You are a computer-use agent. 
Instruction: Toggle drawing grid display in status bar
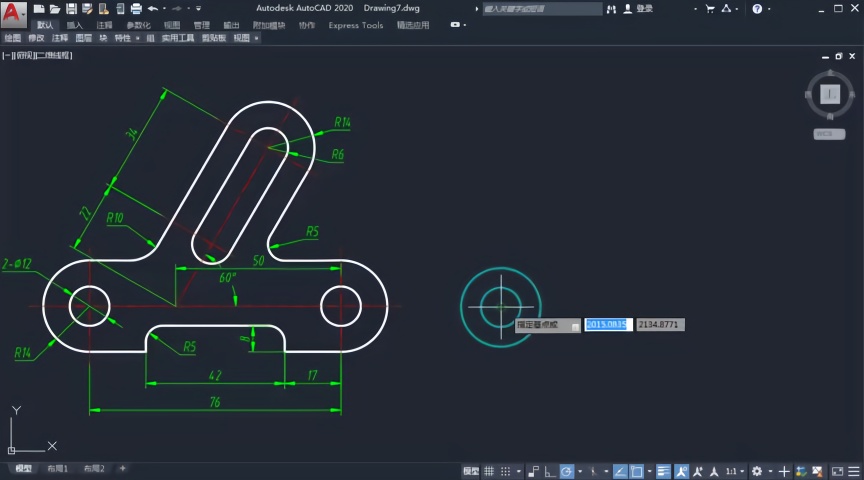[489, 471]
